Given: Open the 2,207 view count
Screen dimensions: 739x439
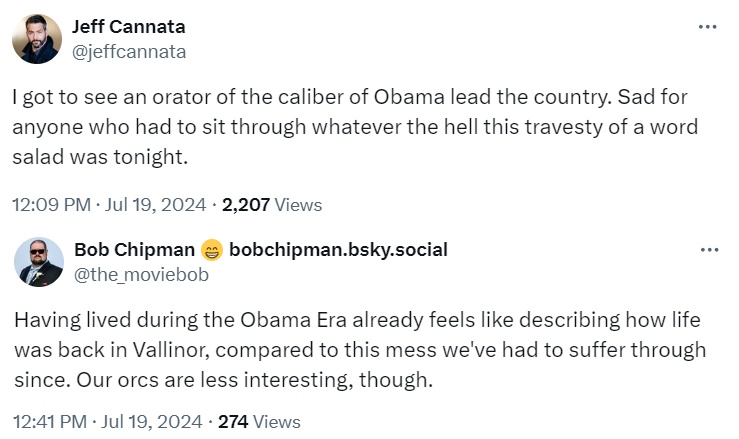Looking at the screenshot, I should (245, 205).
